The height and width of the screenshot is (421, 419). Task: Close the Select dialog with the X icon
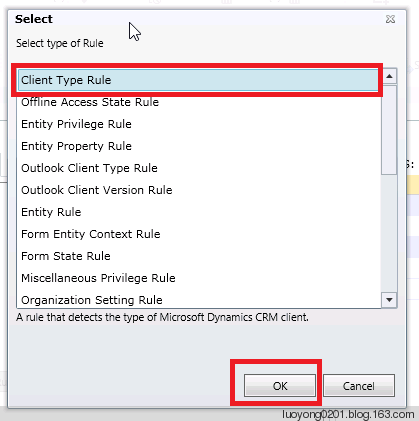pos(390,19)
